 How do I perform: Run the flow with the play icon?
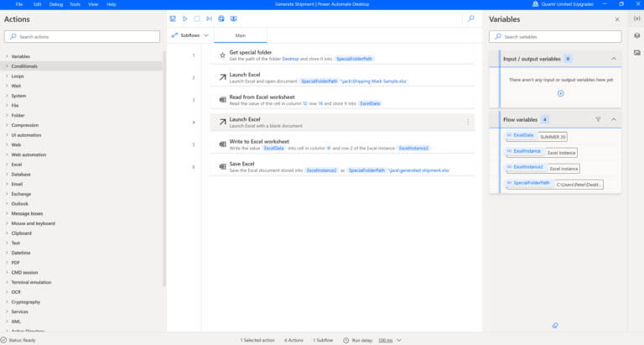(x=184, y=18)
